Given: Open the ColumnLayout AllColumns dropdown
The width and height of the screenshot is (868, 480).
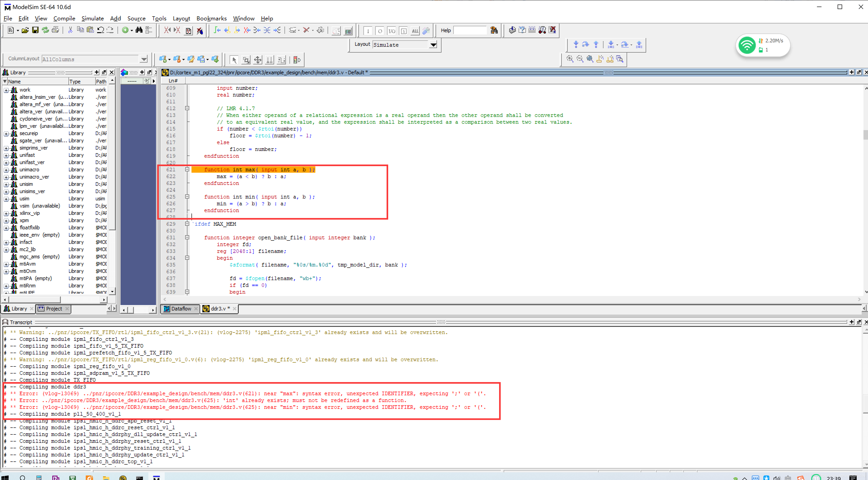Looking at the screenshot, I should pyautogui.click(x=144, y=59).
